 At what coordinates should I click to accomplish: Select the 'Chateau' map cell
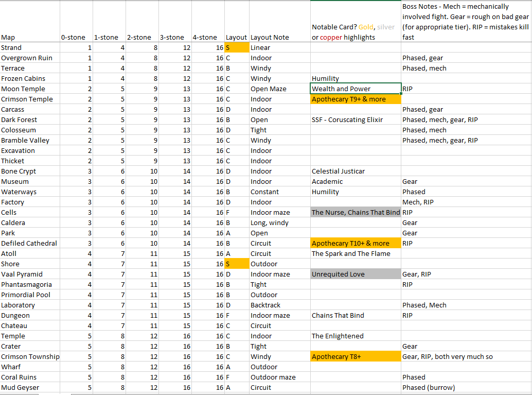click(30, 325)
